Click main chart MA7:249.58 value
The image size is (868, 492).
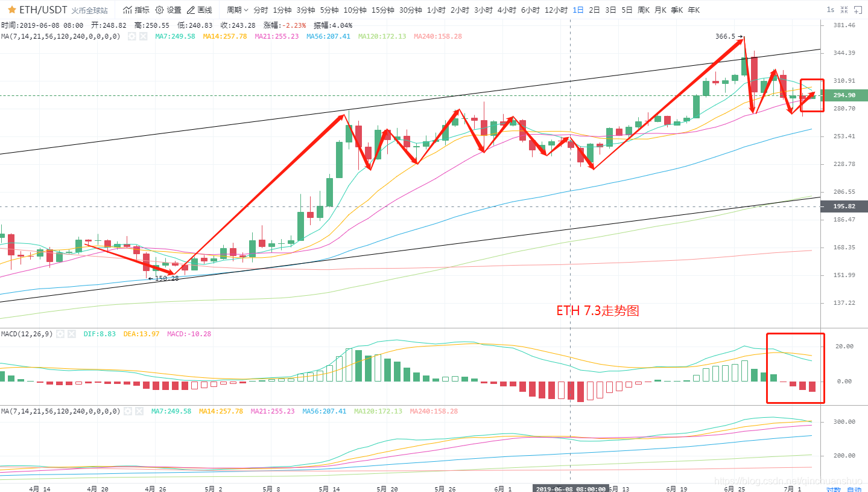(x=175, y=36)
